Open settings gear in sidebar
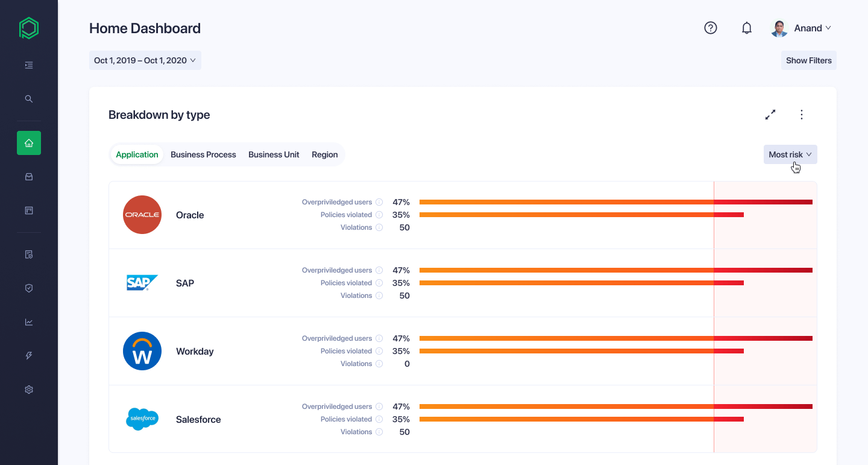The width and height of the screenshot is (868, 465). coord(29,390)
